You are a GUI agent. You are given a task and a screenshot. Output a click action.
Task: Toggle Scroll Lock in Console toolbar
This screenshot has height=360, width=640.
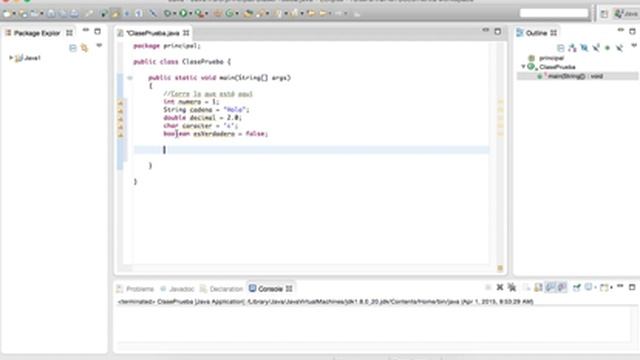pyautogui.click(x=538, y=288)
